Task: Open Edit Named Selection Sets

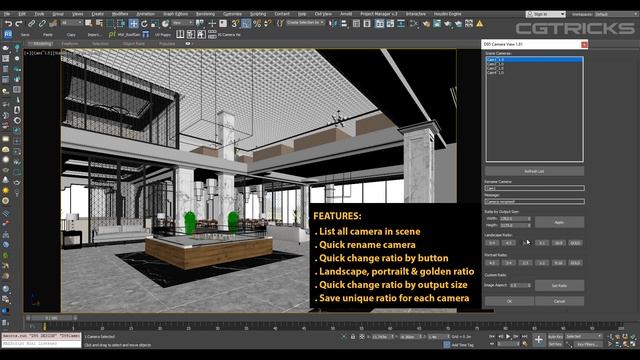Action: tap(280, 24)
